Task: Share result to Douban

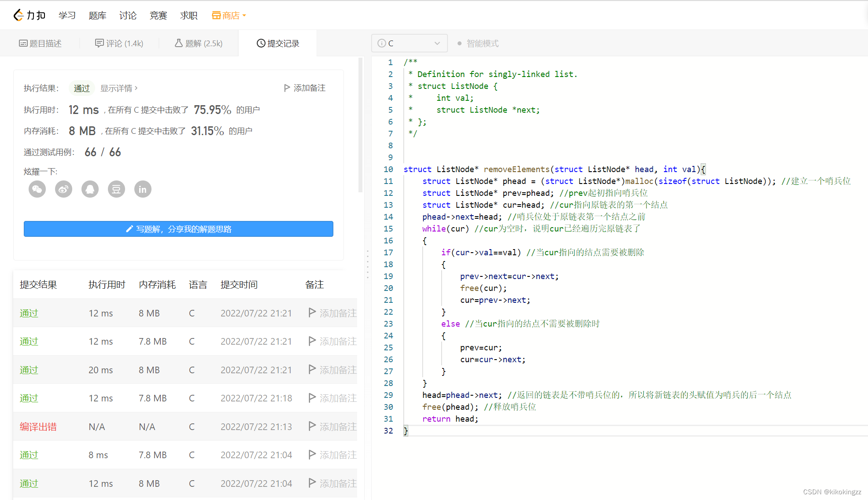Action: [x=116, y=189]
